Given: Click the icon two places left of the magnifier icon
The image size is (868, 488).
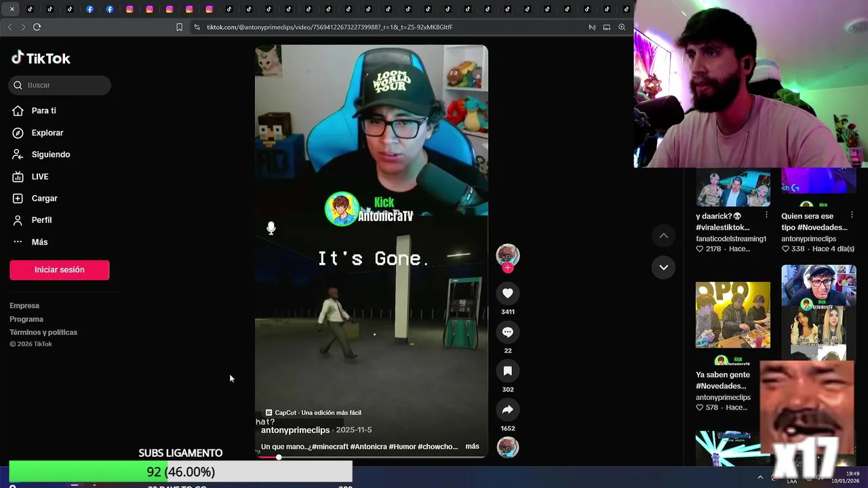Looking at the screenshot, I should (592, 27).
